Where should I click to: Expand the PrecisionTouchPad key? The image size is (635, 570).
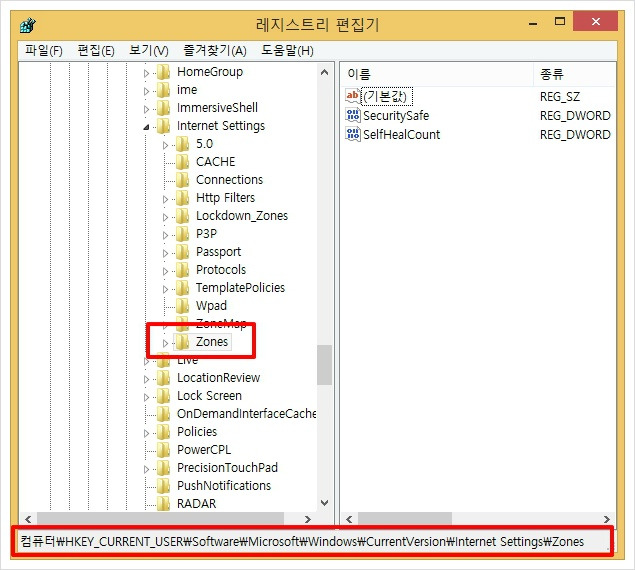point(146,469)
